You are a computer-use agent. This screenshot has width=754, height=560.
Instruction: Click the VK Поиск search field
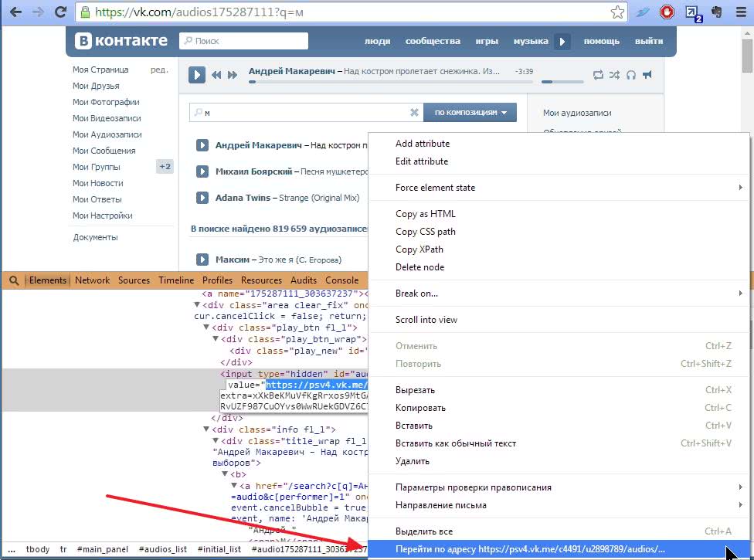pos(244,41)
